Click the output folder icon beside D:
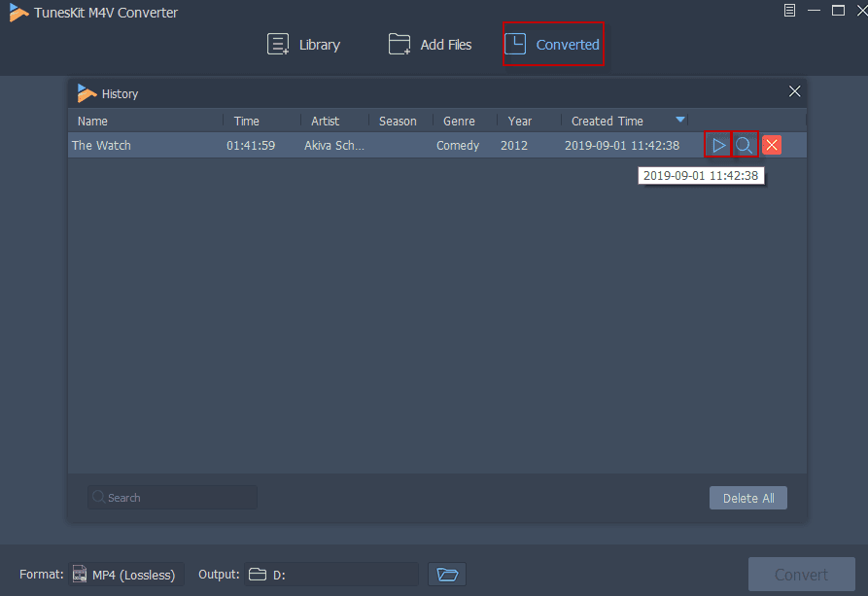Image resolution: width=868 pixels, height=596 pixels. (x=258, y=574)
